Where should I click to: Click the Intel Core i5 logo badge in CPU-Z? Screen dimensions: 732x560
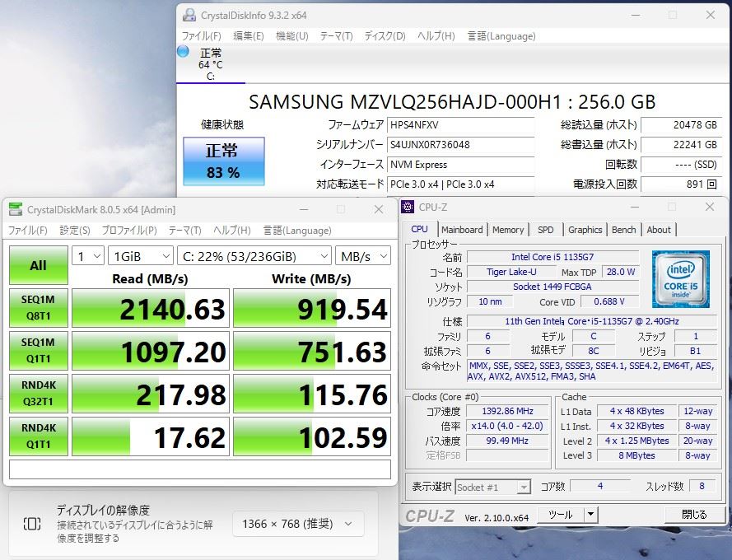coord(681,279)
